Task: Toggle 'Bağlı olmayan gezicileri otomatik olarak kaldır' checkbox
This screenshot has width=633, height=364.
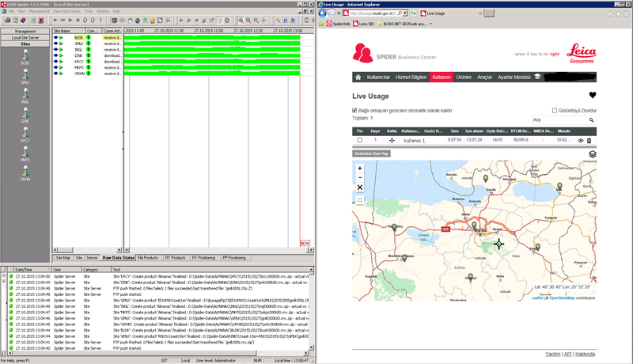Action: tap(354, 110)
